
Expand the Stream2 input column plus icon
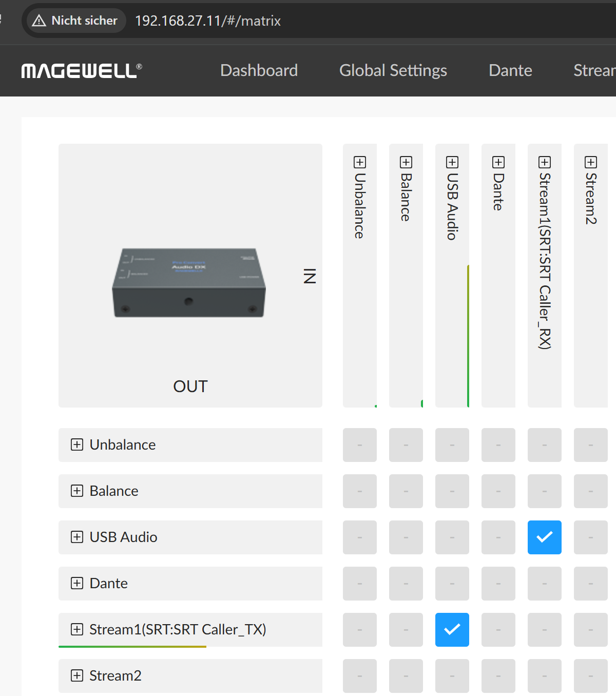591,162
